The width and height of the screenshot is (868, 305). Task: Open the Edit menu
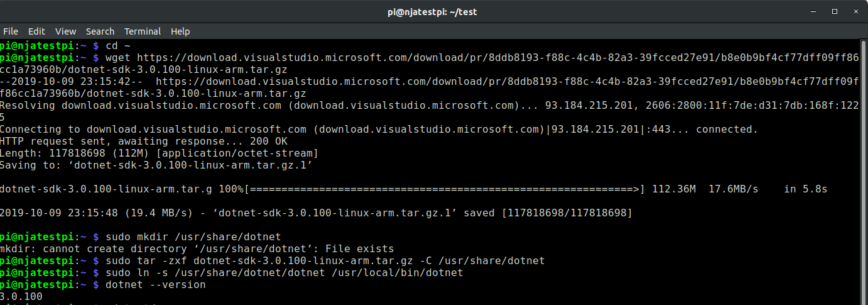tap(36, 31)
